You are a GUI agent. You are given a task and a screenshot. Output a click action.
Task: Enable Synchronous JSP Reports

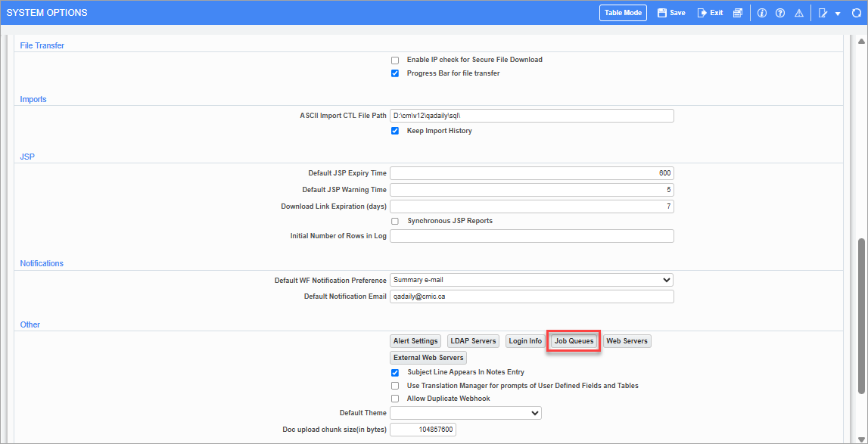point(394,220)
